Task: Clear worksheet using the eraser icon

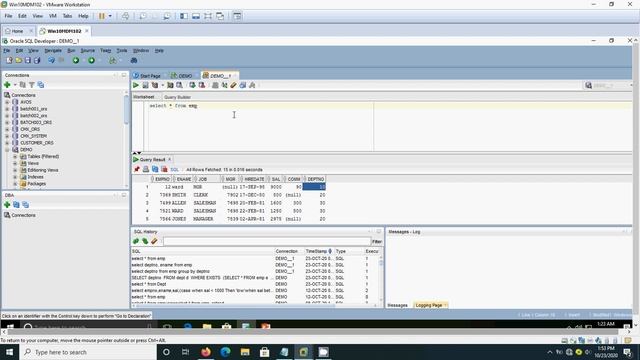Action: click(233, 85)
